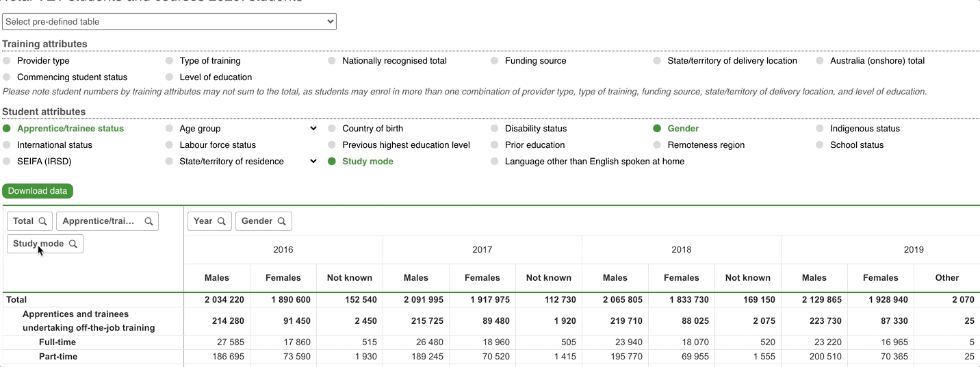Viewport: 980px width, 367px height.
Task: Click the Apprentices and trainees row label
Action: pos(89,321)
